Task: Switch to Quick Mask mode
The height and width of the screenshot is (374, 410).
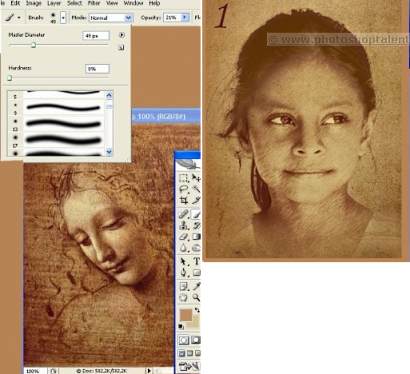Action: 195,340
